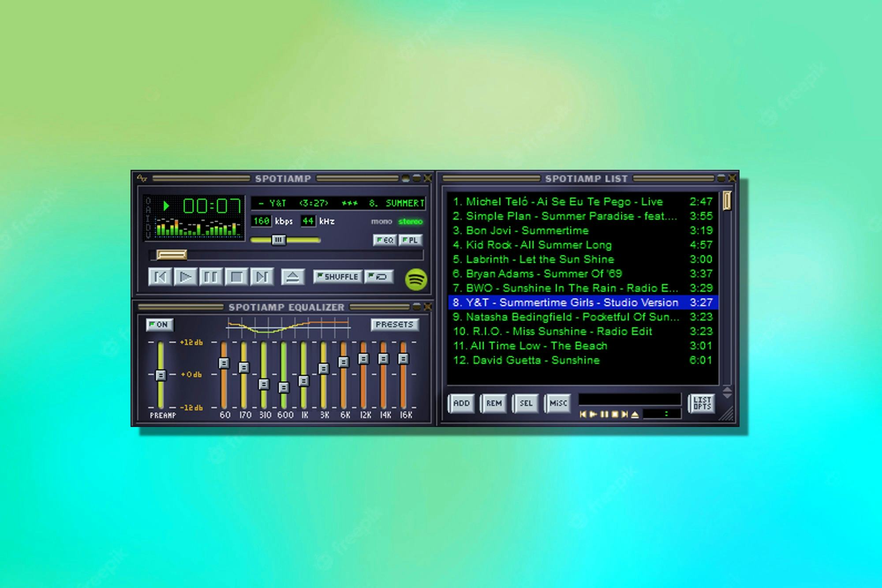882x588 pixels.
Task: Select track 9 Natasha Bedingfield - Pocketful Of Sun
Action: point(583,317)
